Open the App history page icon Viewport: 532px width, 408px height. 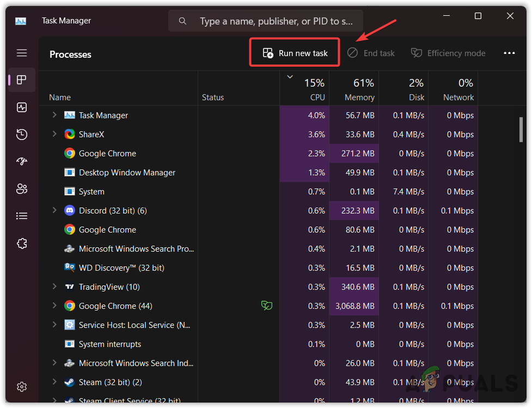[22, 135]
